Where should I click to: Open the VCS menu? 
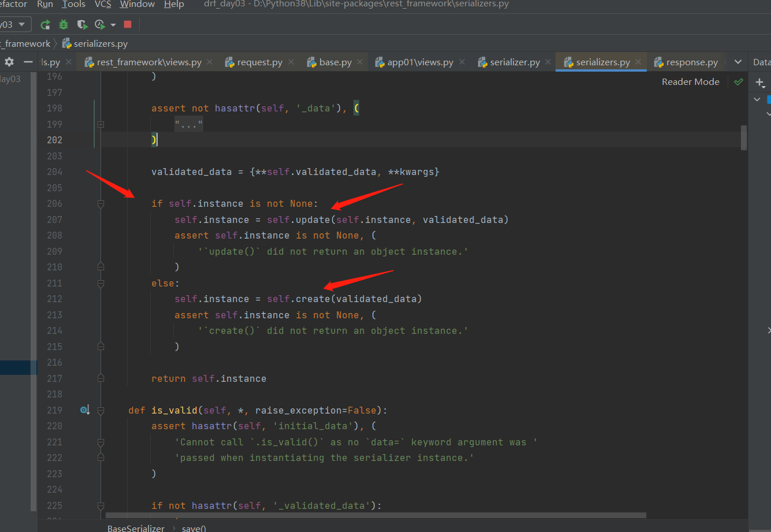[x=103, y=5]
